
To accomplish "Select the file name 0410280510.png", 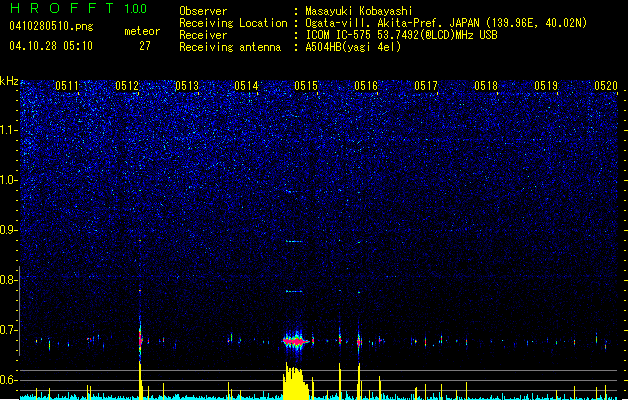I will click(x=51, y=26).
